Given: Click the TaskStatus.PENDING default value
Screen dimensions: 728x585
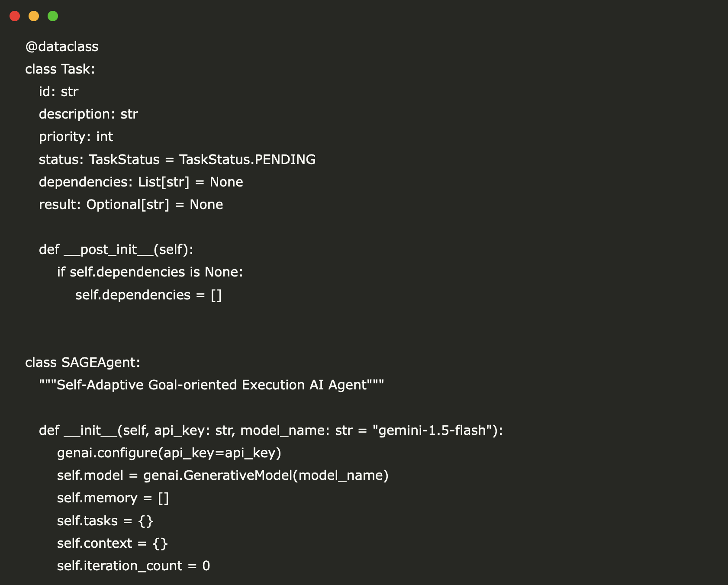Looking at the screenshot, I should (x=247, y=159).
